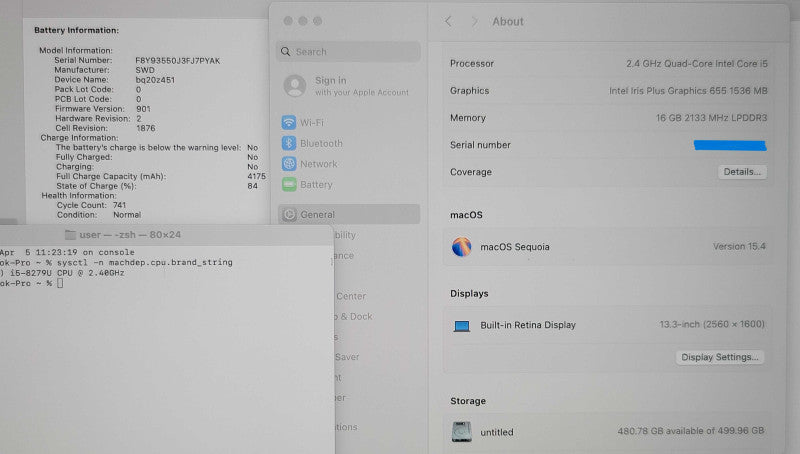
Task: Click device name 'bq20z451'
Action: [x=155, y=80]
